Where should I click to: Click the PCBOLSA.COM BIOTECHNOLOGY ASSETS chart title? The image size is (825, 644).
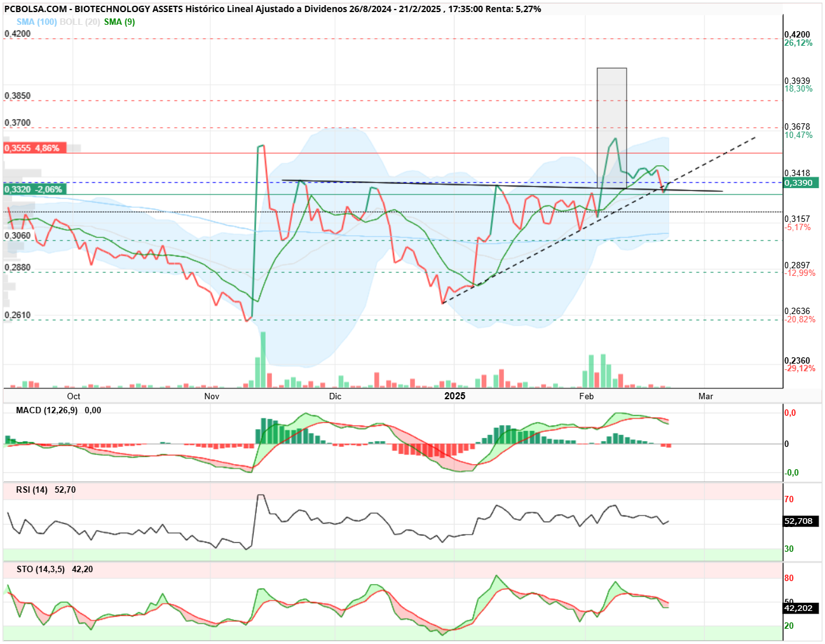coord(273,9)
